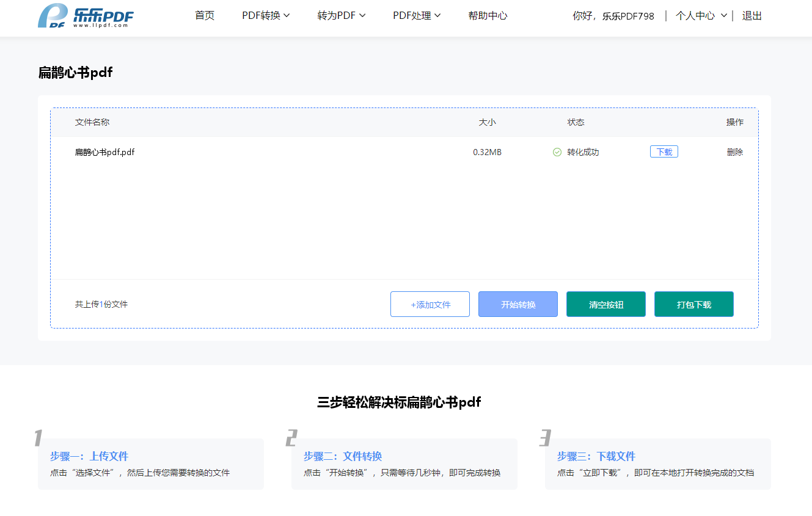The image size is (812, 516).
Task: Click the 步骤一：上传文件 step title
Action: pyautogui.click(x=89, y=456)
